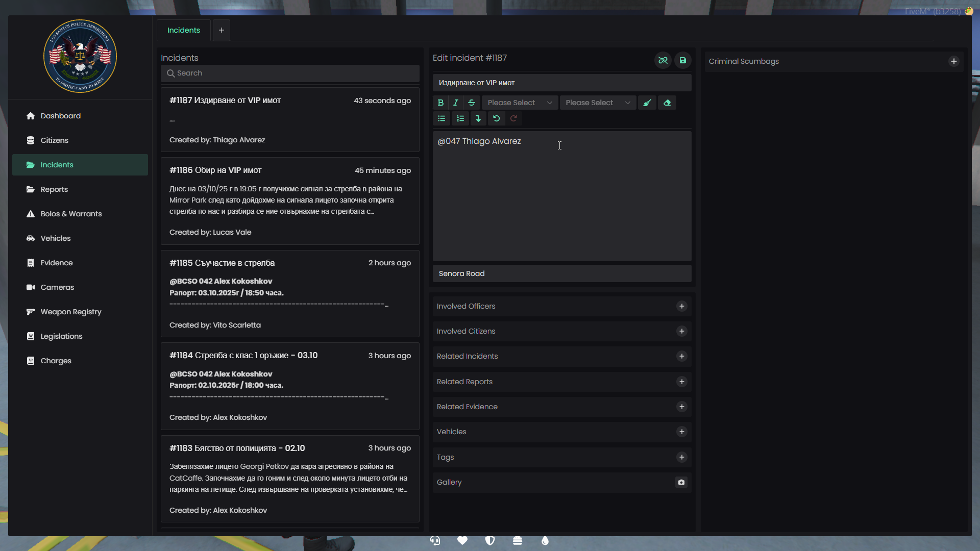Image resolution: width=980 pixels, height=551 pixels.
Task: Click inside the incident description editor
Action: [x=562, y=196]
